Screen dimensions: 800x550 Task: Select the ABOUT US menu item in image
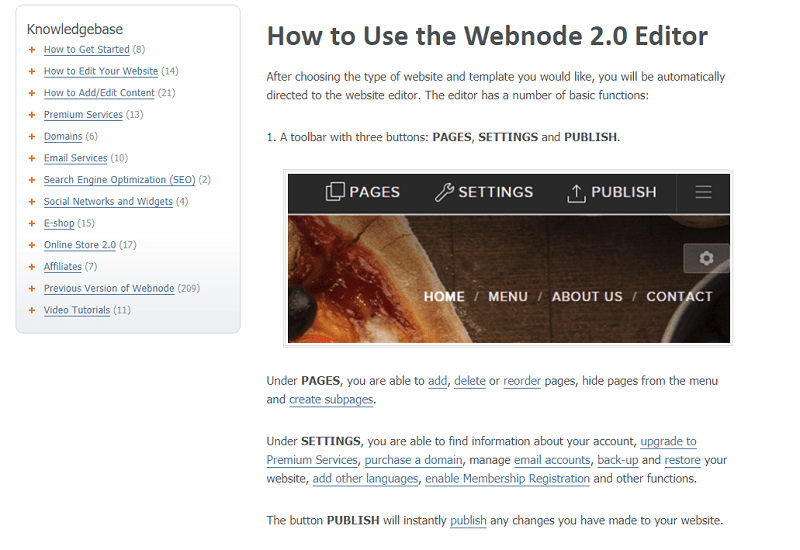[587, 296]
